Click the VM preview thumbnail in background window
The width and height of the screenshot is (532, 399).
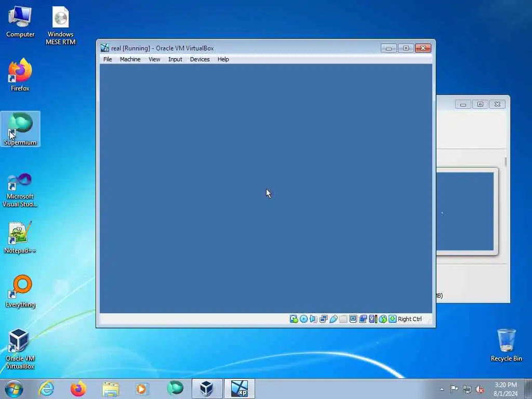coord(465,211)
